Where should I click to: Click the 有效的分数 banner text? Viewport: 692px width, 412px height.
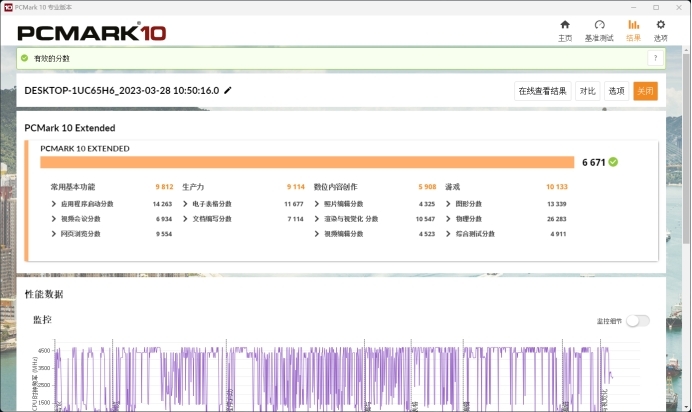click(x=52, y=58)
